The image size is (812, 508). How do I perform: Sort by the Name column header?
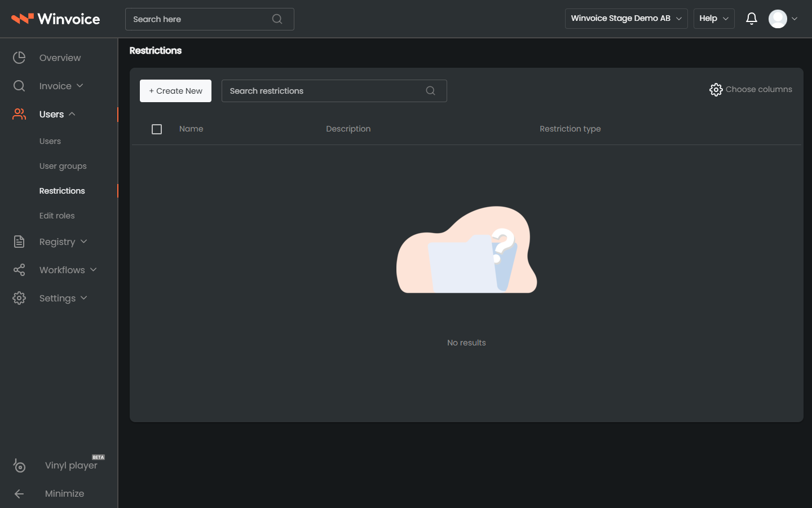191,129
